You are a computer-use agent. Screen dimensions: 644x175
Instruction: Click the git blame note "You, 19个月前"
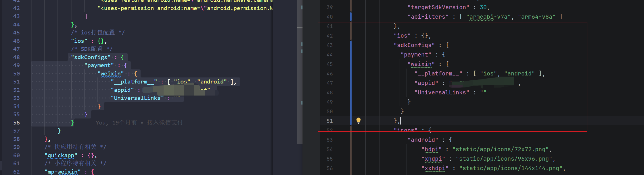click(116, 122)
